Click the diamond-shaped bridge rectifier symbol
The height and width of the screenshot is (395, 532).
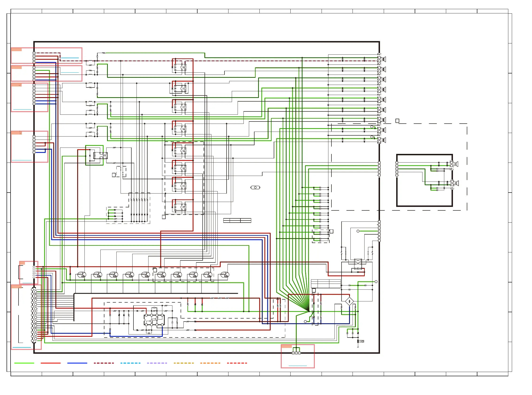349,301
